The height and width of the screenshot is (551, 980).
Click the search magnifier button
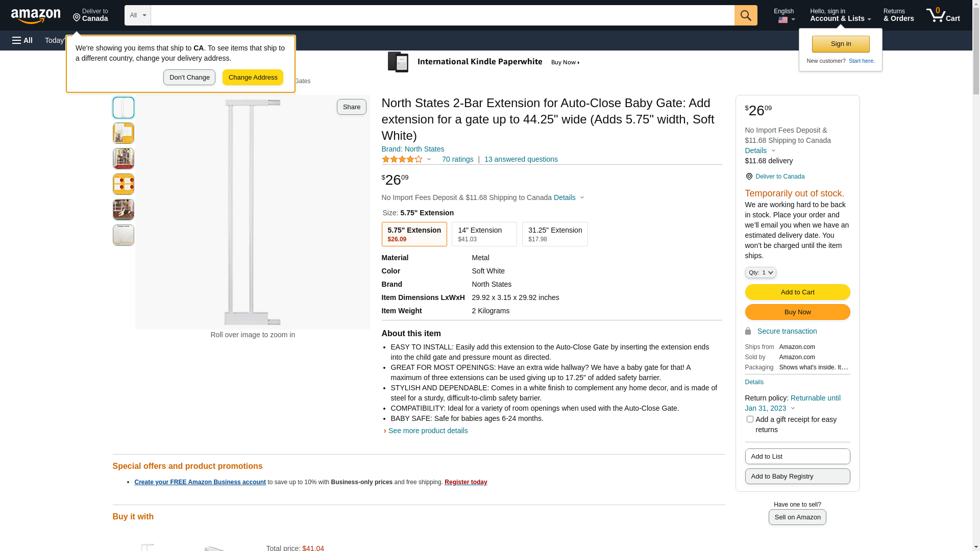pos(746,15)
